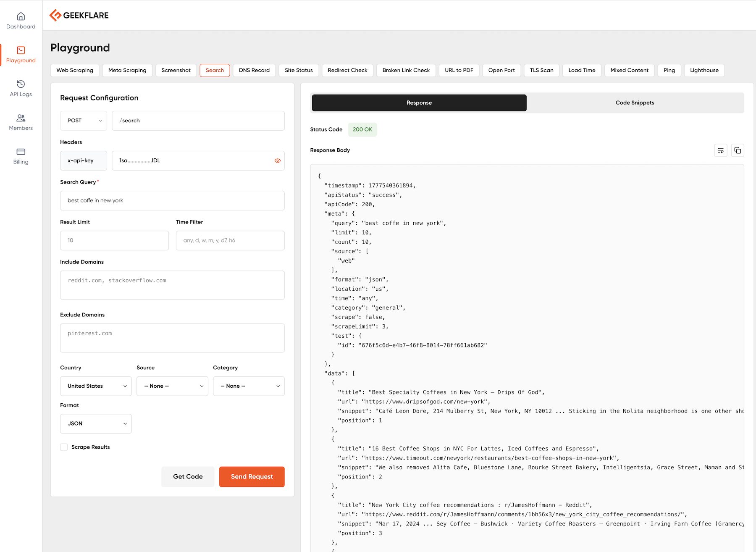
Task: Toggle word wrap icon in Response Body
Action: (x=721, y=150)
